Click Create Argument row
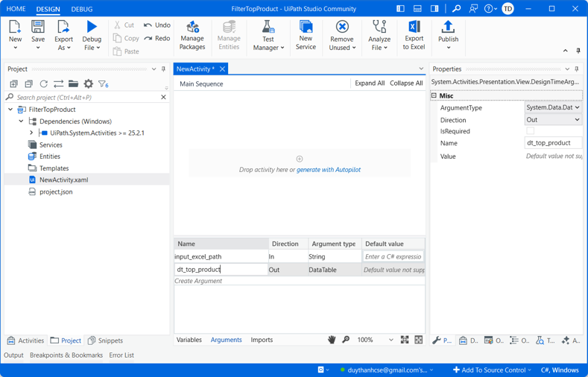Screen dimensions: 588x377 pos(300,281)
